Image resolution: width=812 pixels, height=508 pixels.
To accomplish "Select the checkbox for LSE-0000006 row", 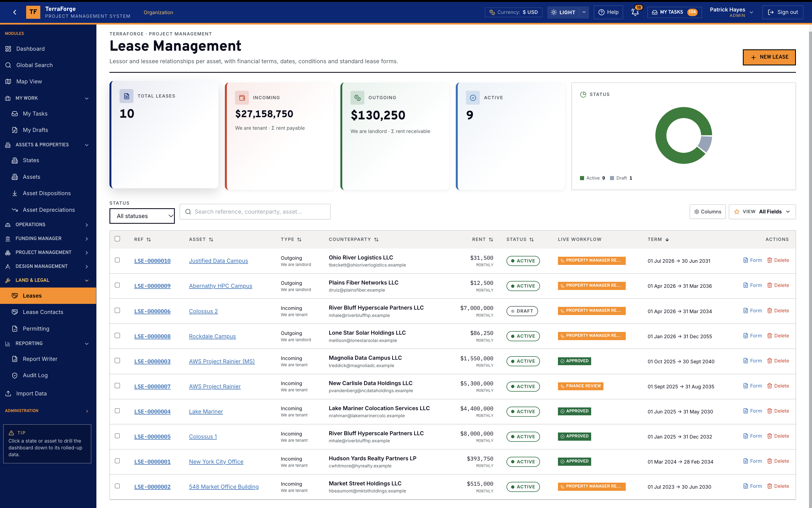I will pyautogui.click(x=117, y=310).
